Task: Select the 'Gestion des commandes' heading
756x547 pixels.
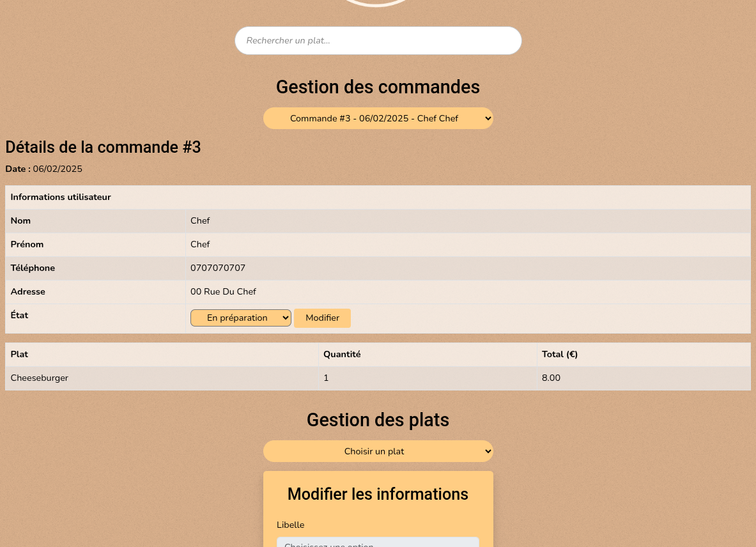Action: (378, 88)
